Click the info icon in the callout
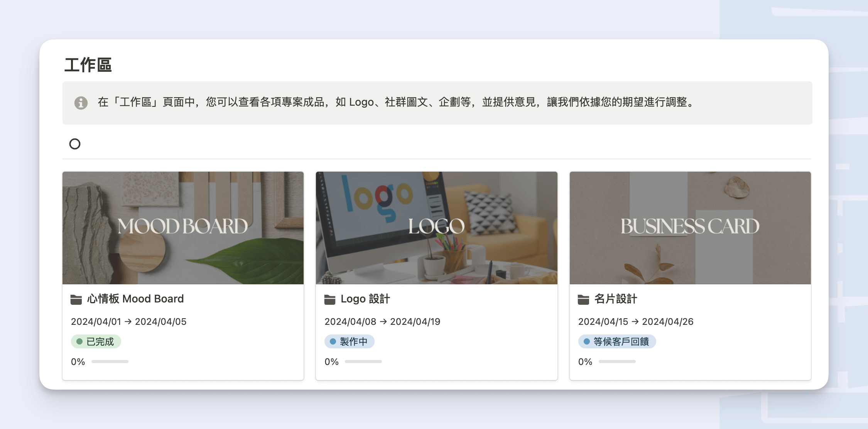The image size is (868, 429). coord(81,103)
